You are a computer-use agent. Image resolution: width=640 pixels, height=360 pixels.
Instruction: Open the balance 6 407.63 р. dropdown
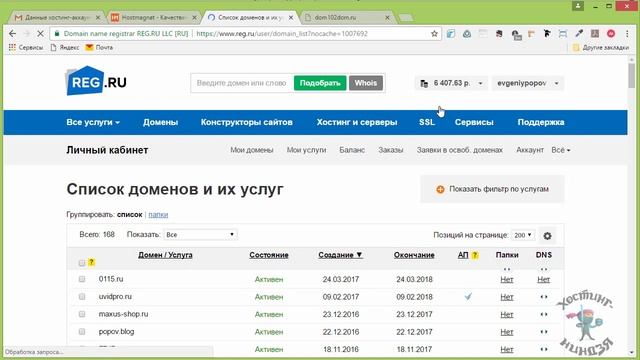[x=451, y=83]
